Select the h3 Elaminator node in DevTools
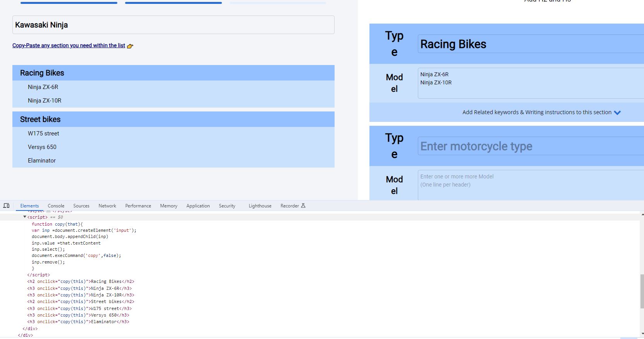Screen dimensions: 644x339 click(78, 322)
